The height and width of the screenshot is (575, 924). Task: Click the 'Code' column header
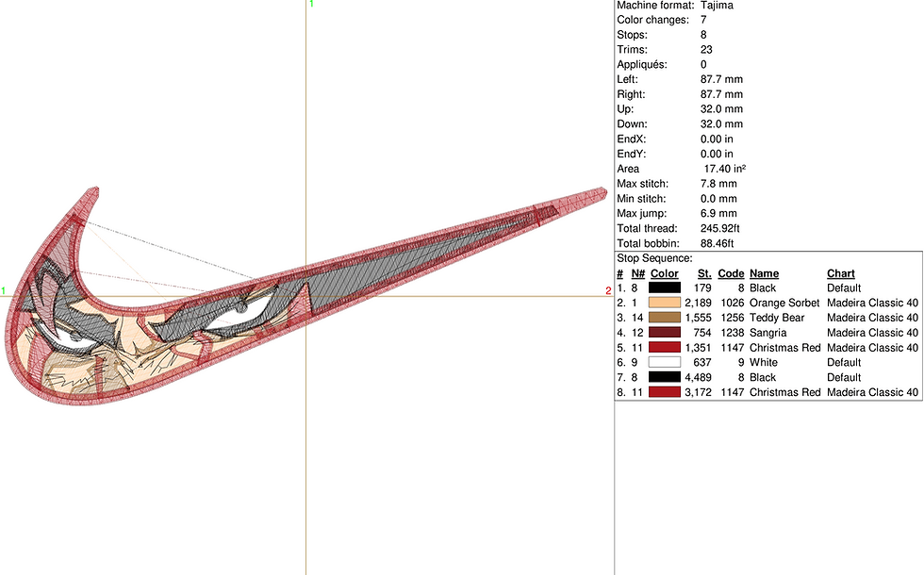click(x=731, y=273)
